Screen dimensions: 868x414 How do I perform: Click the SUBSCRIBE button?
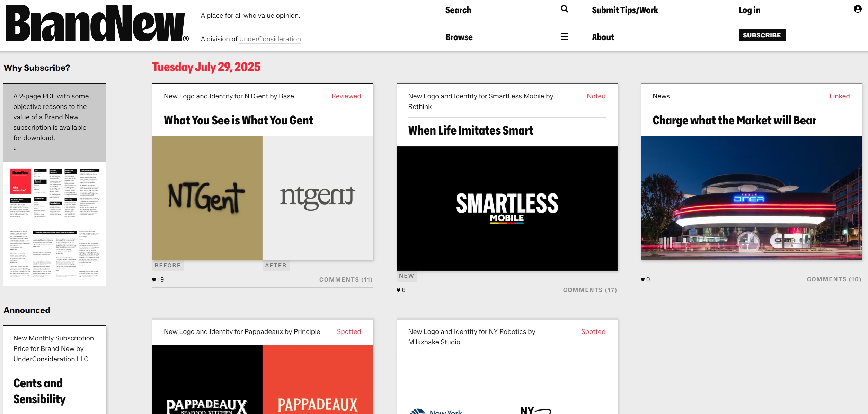[x=762, y=35]
